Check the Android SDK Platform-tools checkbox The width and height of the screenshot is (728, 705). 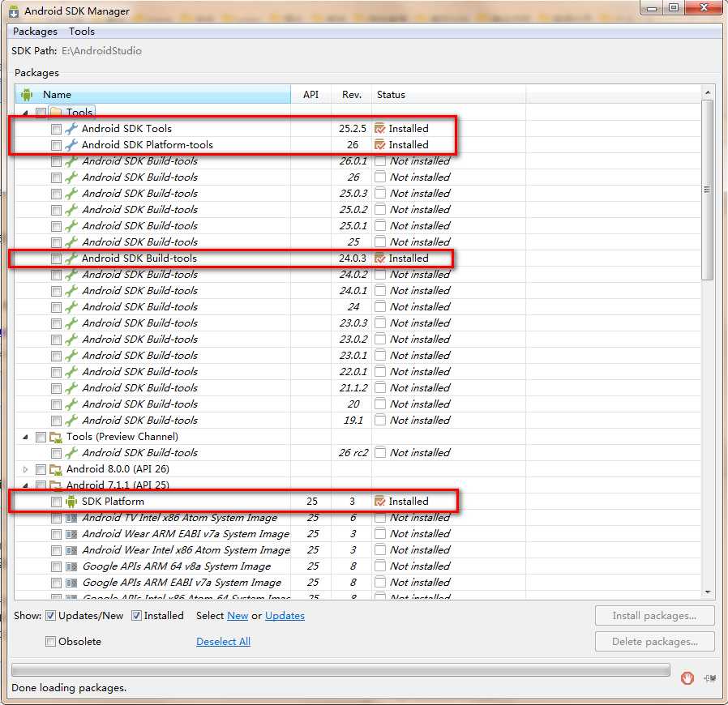pos(56,145)
